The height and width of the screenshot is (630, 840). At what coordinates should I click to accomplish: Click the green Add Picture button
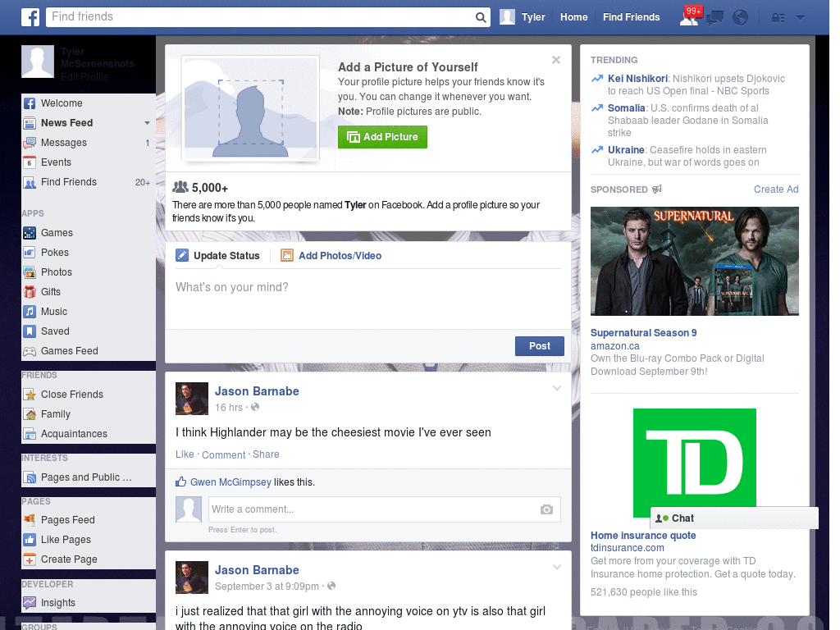click(382, 137)
